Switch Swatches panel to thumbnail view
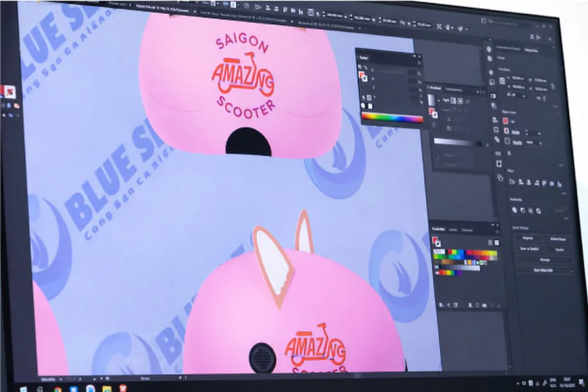The image size is (588, 392). tap(497, 243)
